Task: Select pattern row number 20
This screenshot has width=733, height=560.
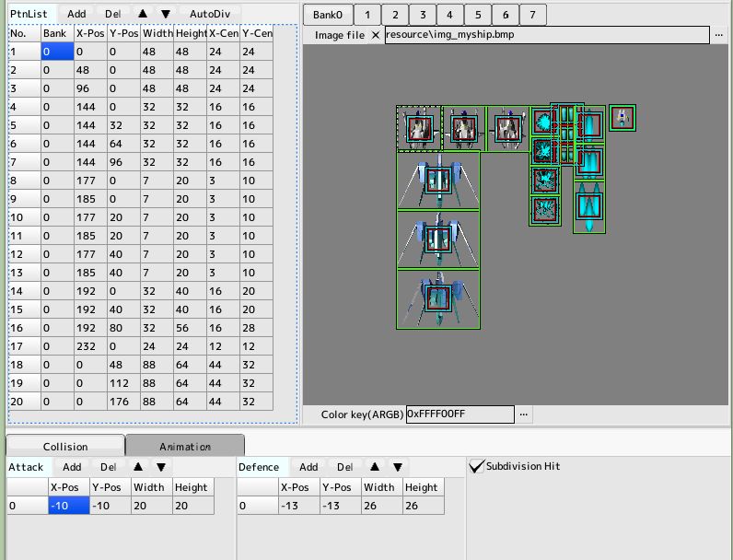Action: coord(25,402)
